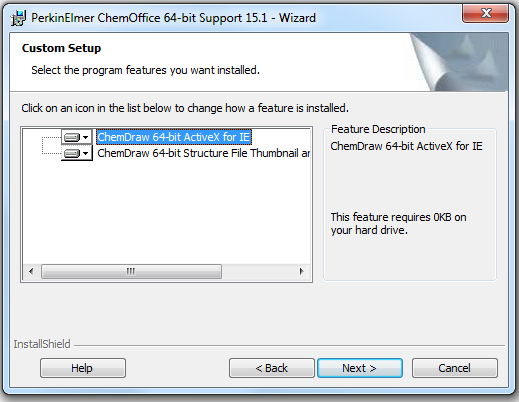Image resolution: width=519 pixels, height=402 pixels.
Task: Select the ChemDraw 64-bit Structure File Thumbnail item
Action: coord(203,153)
